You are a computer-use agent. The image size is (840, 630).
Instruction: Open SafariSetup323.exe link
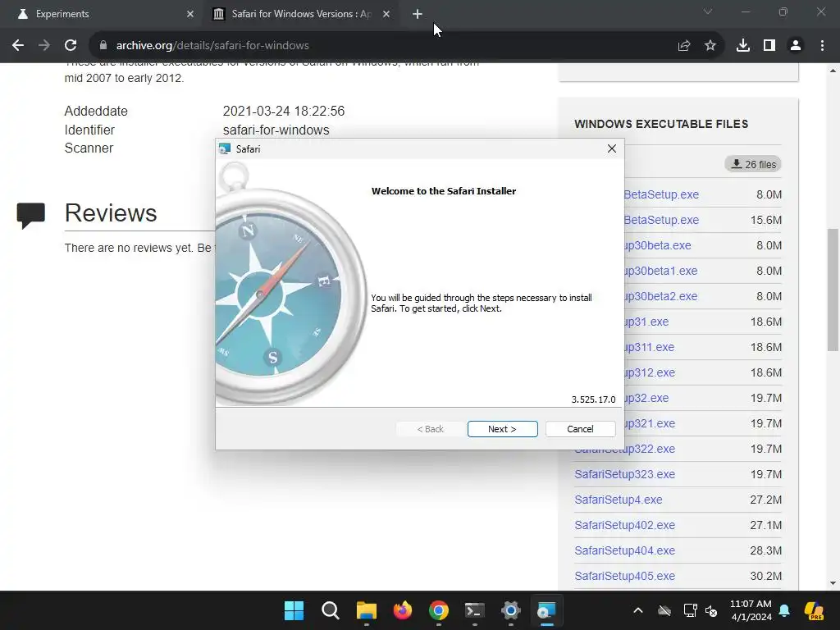point(624,474)
